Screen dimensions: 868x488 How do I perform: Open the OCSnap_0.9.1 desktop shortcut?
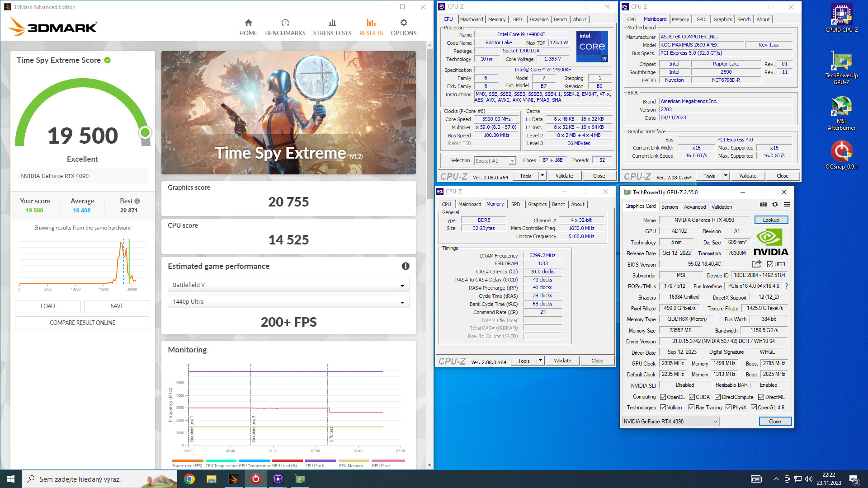click(842, 155)
